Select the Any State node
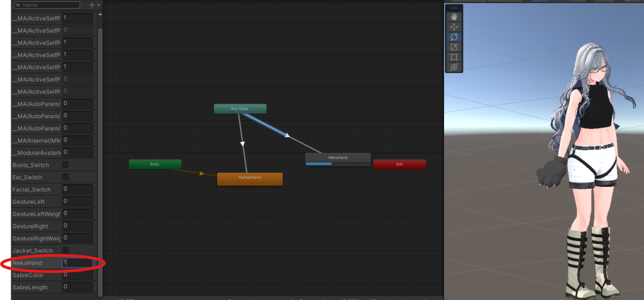The width and height of the screenshot is (644, 300). pyautogui.click(x=240, y=109)
